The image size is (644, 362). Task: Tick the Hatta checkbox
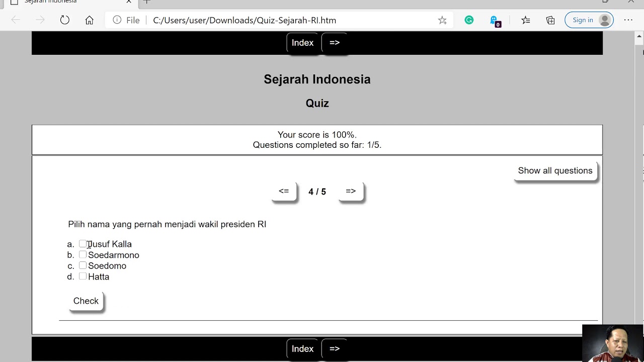[x=83, y=277]
